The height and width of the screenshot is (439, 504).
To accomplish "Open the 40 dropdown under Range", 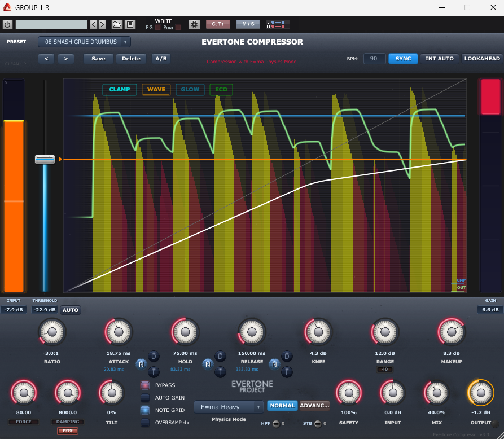I will [385, 370].
